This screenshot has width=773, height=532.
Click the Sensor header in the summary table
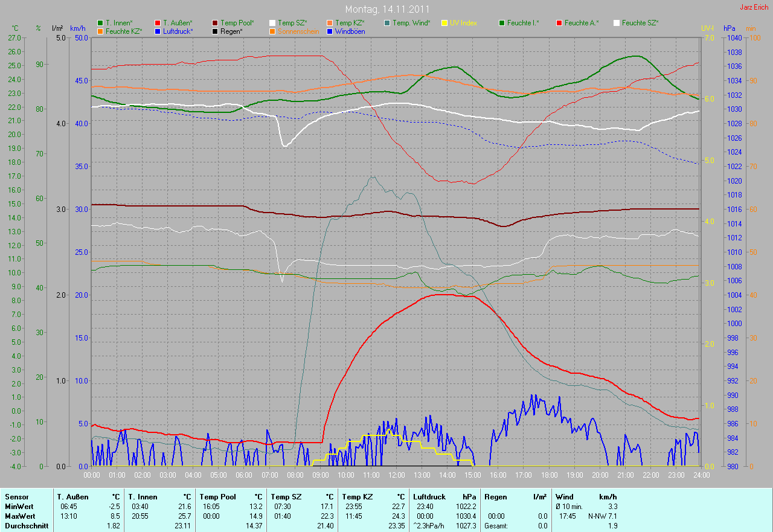(x=16, y=497)
